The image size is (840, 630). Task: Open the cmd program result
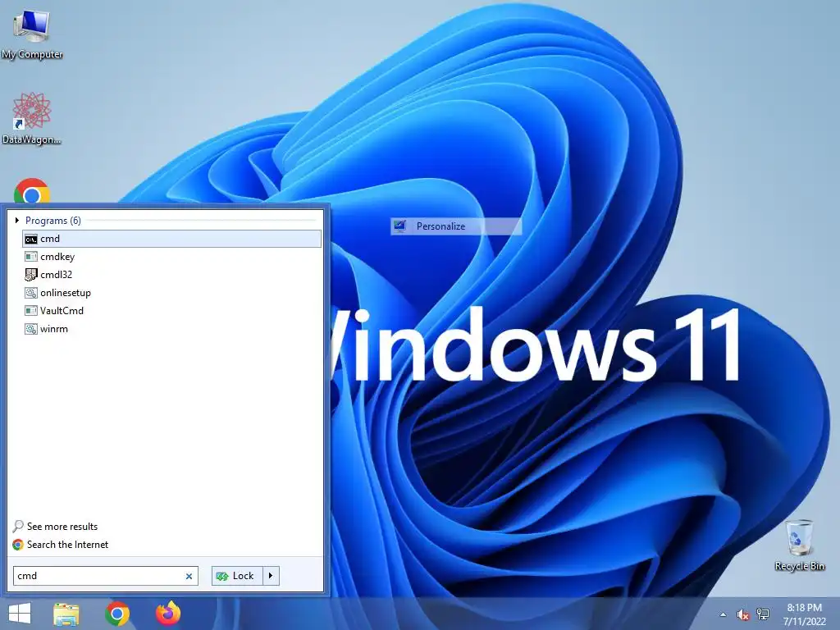click(172, 239)
